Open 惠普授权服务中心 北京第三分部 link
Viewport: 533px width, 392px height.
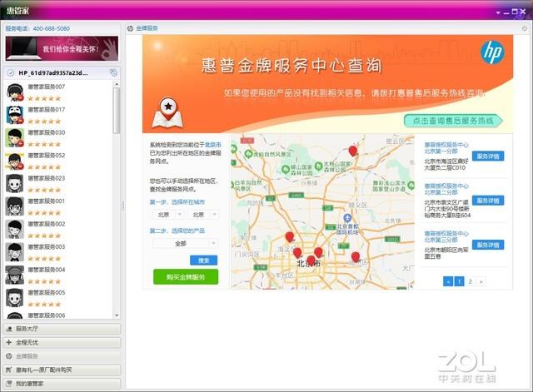(446, 236)
